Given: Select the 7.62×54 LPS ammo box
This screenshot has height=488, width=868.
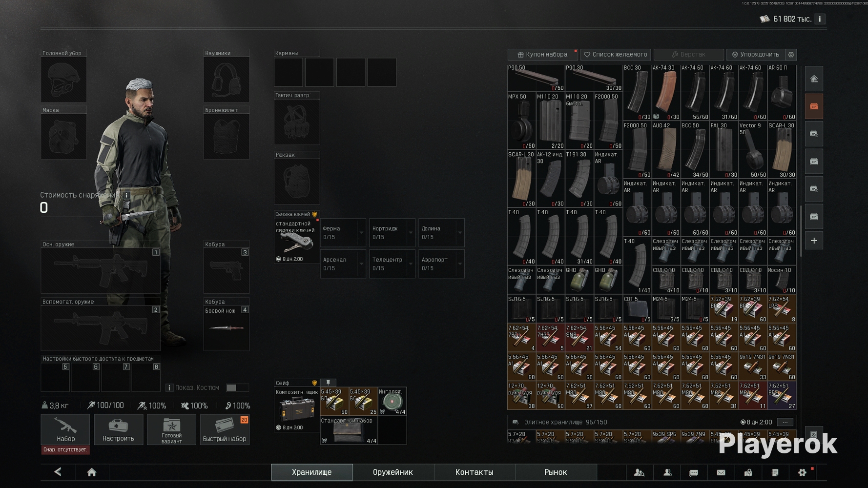Looking at the screenshot, I should tap(782, 309).
